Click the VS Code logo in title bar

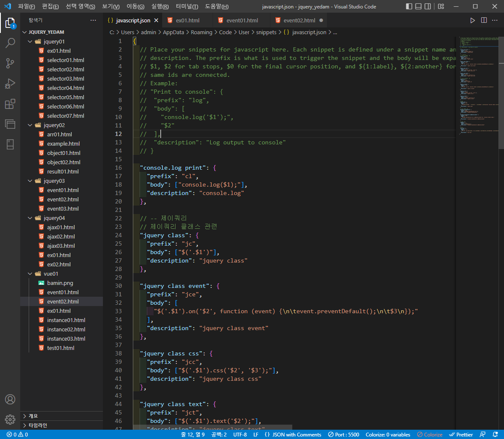[8, 6]
